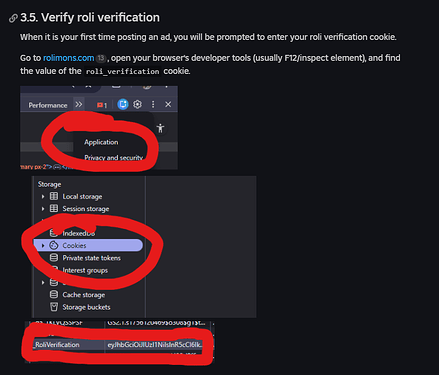Select the Performance tab

48,105
